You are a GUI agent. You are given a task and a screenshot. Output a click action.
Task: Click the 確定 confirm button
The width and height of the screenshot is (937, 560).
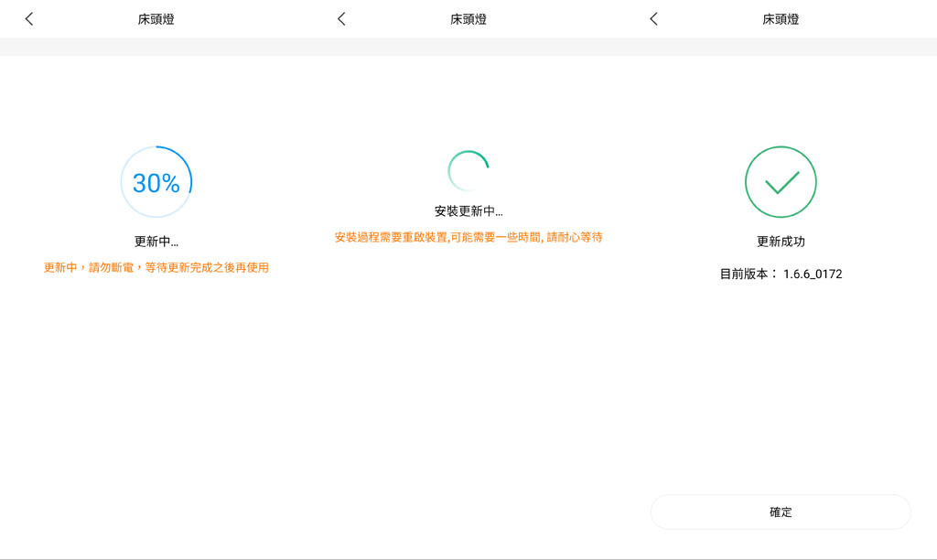pyautogui.click(x=781, y=512)
